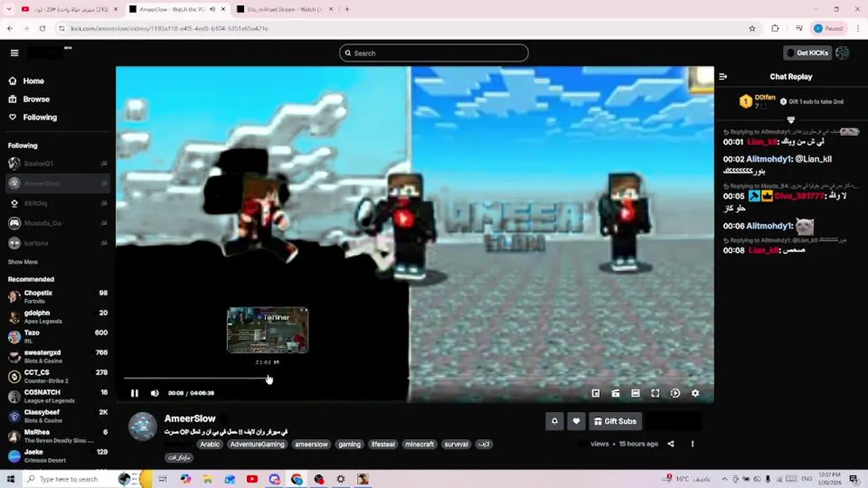Click Diva_381777 chat username
This screenshot has height=488, width=868.
[800, 197]
